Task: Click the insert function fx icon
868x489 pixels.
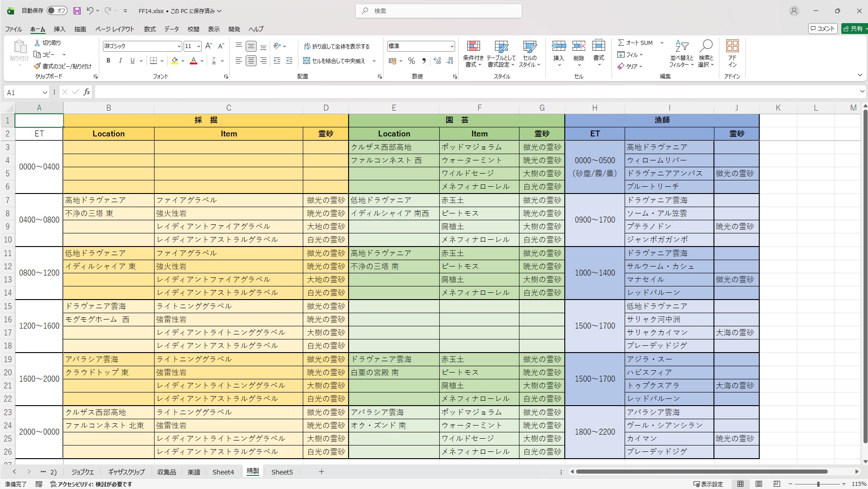Action: point(87,92)
